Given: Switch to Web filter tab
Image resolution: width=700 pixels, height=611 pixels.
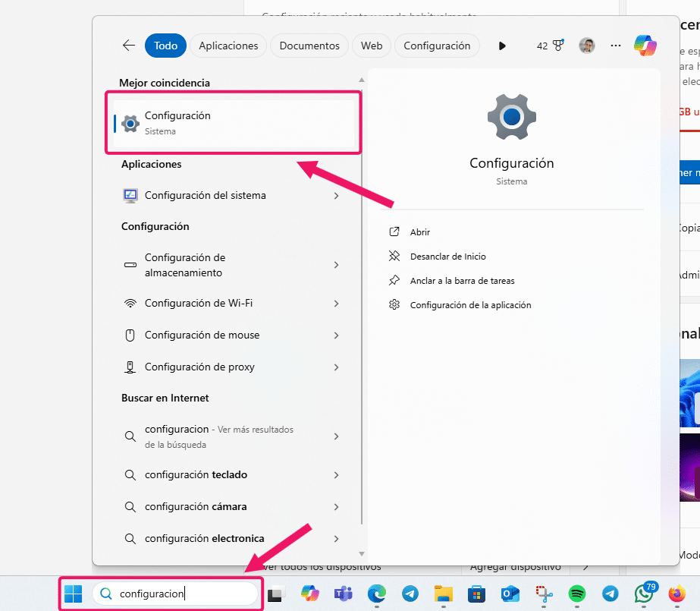Looking at the screenshot, I should tap(372, 46).
